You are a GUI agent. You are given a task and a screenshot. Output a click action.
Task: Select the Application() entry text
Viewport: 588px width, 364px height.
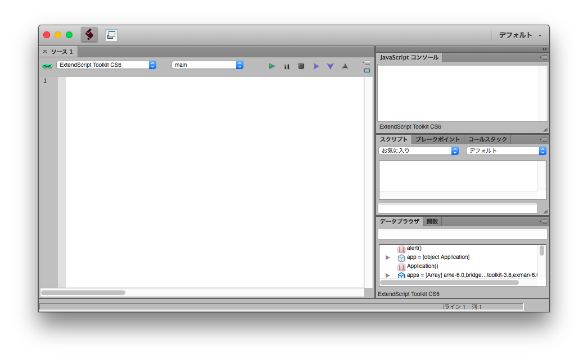[x=423, y=266]
